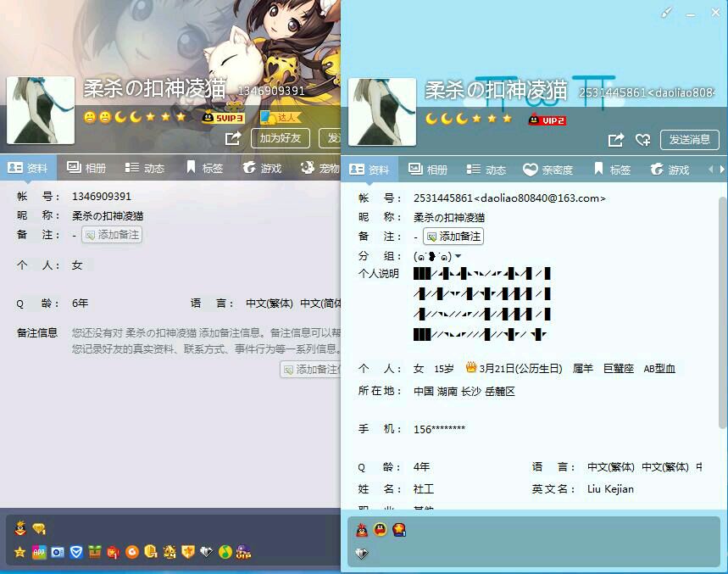Click the share icon in right profile window
This screenshot has width=728, height=574.
(616, 139)
